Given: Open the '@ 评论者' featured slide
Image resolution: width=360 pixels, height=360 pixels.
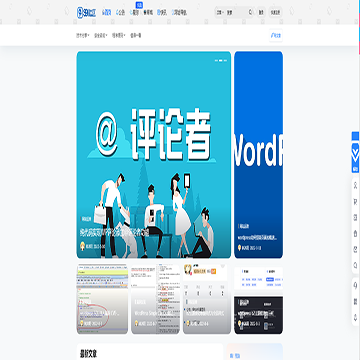Looking at the screenshot, I should pyautogui.click(x=154, y=155).
